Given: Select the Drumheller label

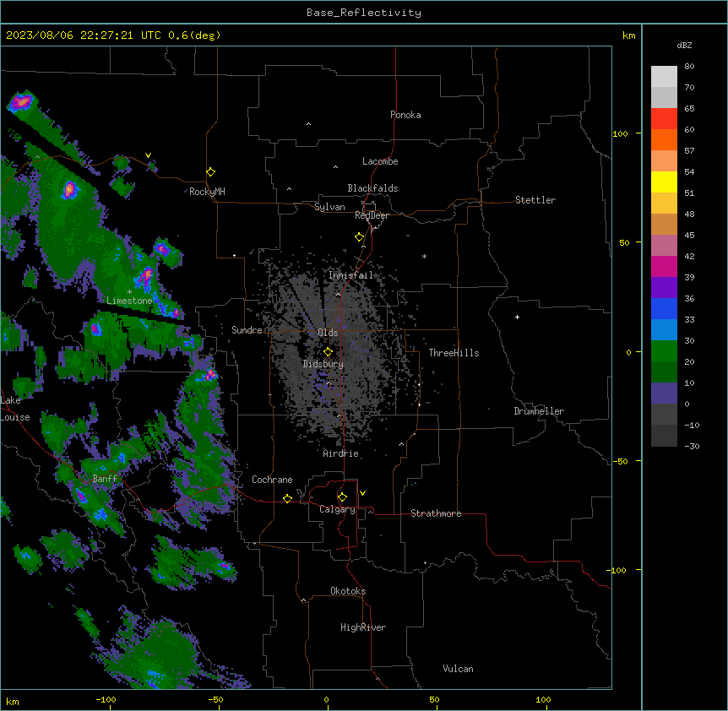Looking at the screenshot, I should (539, 411).
